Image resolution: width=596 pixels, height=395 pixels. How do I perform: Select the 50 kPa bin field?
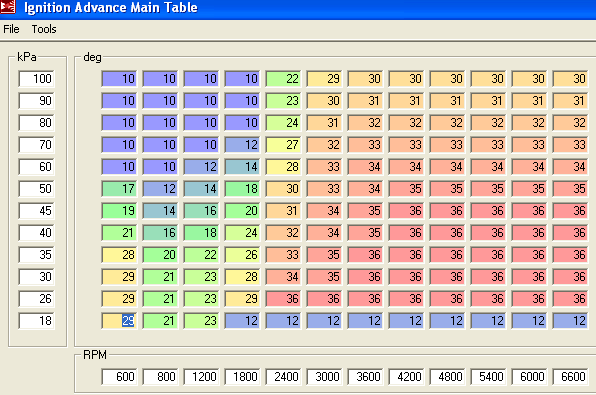pyautogui.click(x=36, y=189)
